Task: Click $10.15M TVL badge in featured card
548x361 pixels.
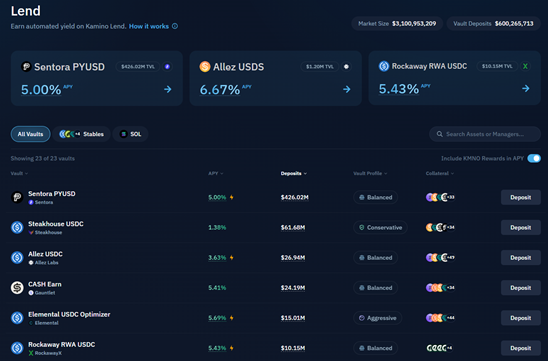Action: (497, 66)
